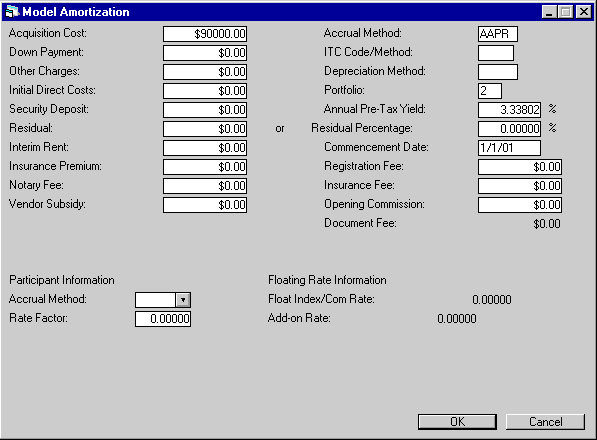597x440 pixels.
Task: Dismiss the dialog using Cancel
Action: [x=545, y=422]
